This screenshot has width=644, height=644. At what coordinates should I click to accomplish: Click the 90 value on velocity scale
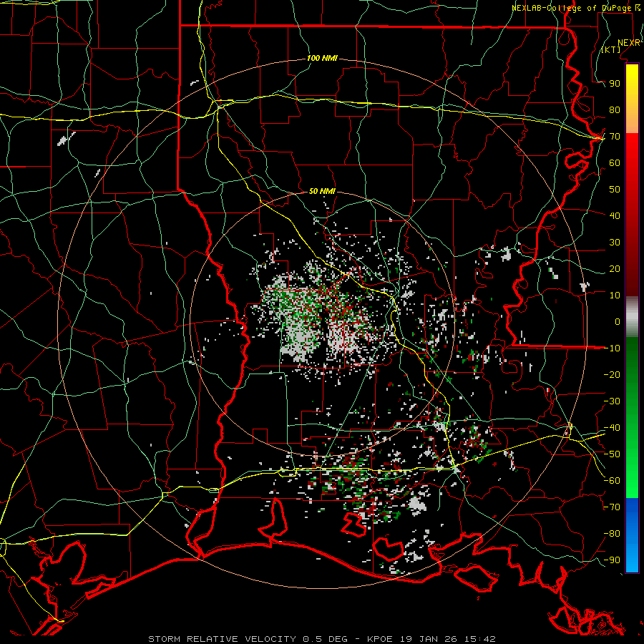pyautogui.click(x=615, y=84)
